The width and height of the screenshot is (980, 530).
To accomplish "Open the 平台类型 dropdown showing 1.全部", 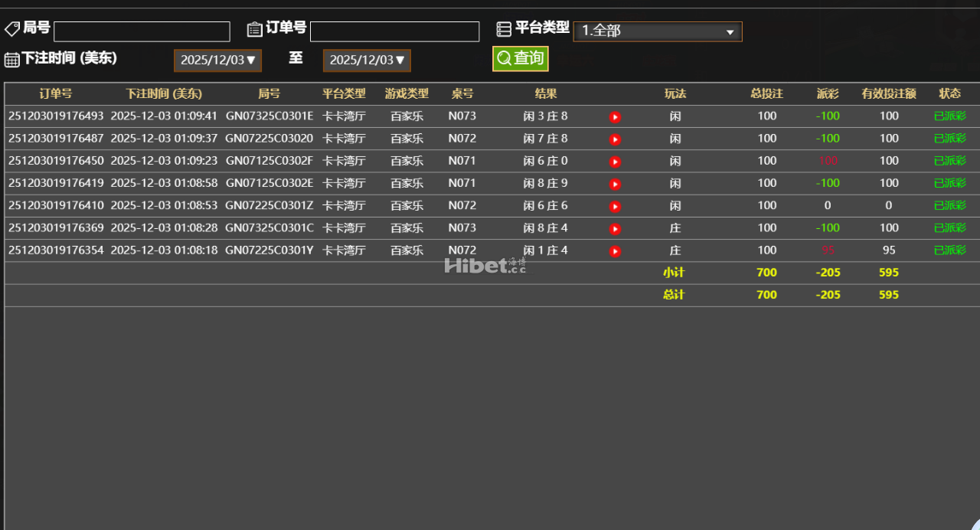I will pos(657,31).
